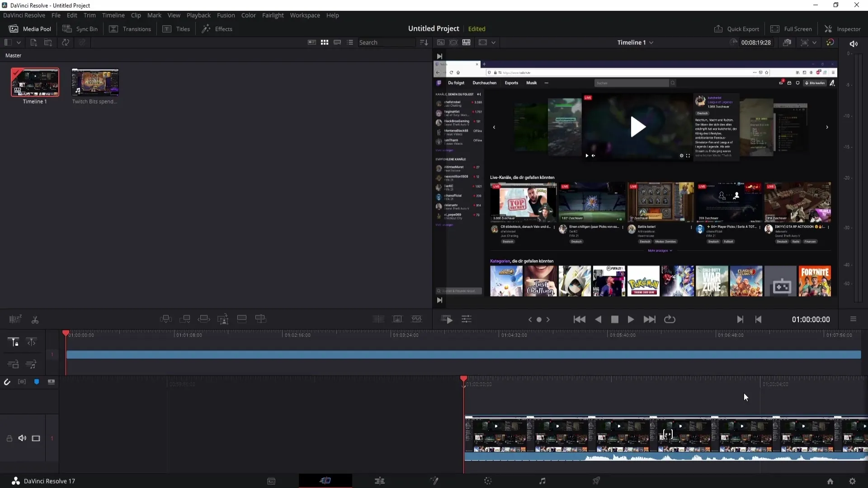This screenshot has width=868, height=488.
Task: Open the Inspector panel
Action: point(843,29)
